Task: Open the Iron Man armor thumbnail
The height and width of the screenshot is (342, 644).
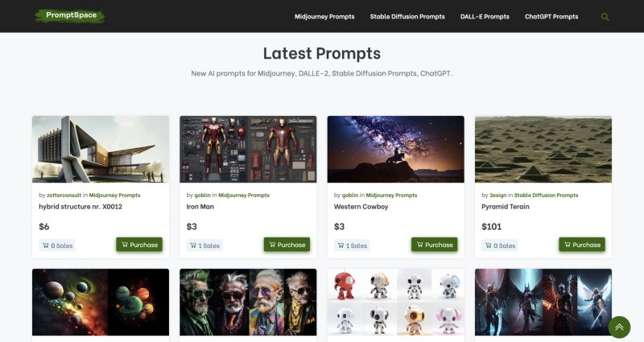Action: click(x=248, y=149)
